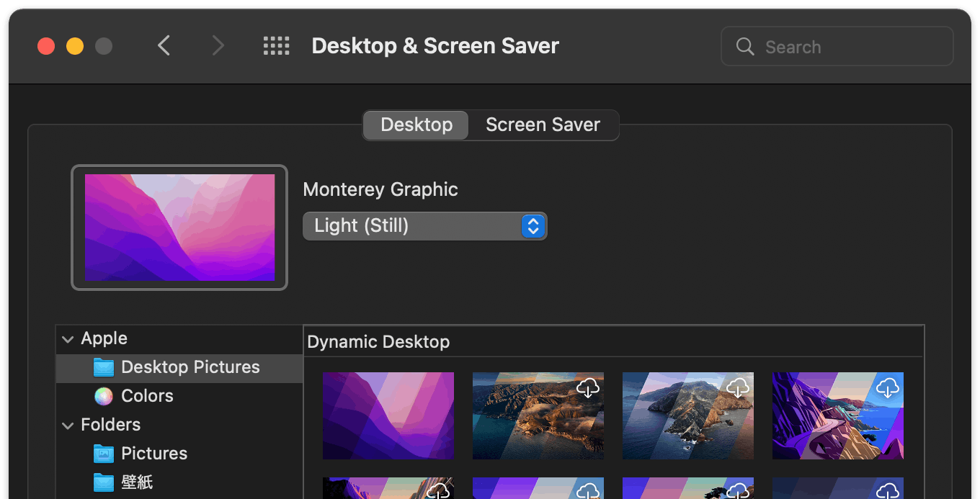Click the forward navigation arrow
Screen dimensions: 980x499
[218, 47]
